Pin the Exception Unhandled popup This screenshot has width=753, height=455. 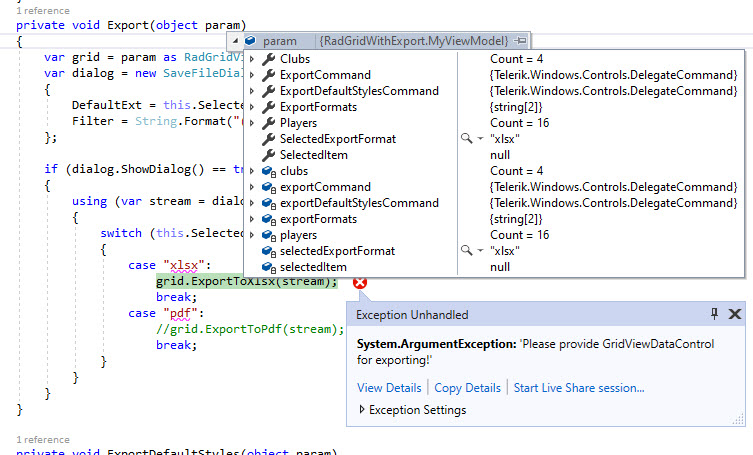tap(714, 314)
